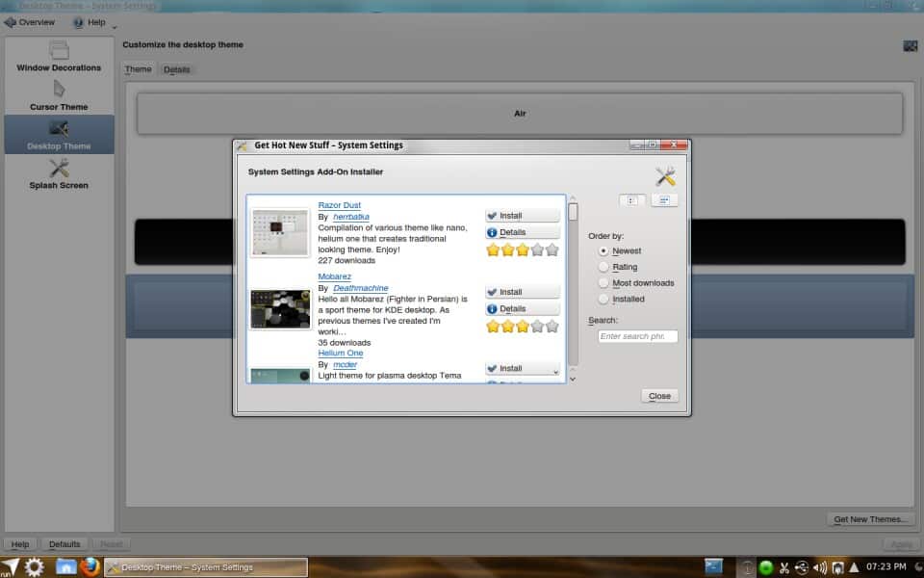Viewport: 924px width, 578px height.
Task: Focus the add-on search field
Action: (x=637, y=336)
